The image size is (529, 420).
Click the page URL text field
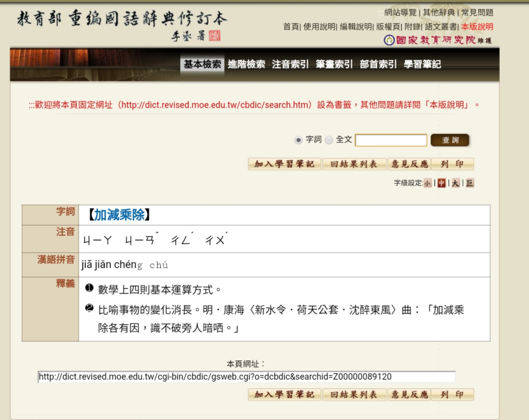[x=247, y=377]
